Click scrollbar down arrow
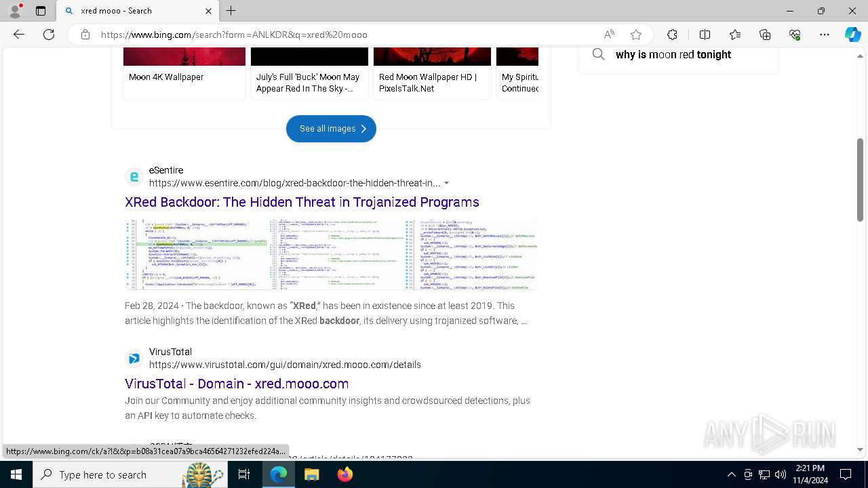 click(860, 449)
